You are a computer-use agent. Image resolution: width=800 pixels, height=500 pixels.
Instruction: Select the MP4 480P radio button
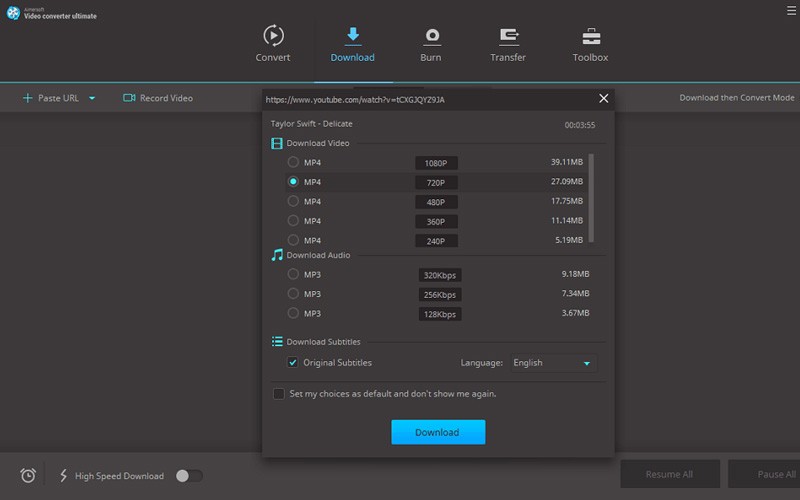click(293, 201)
